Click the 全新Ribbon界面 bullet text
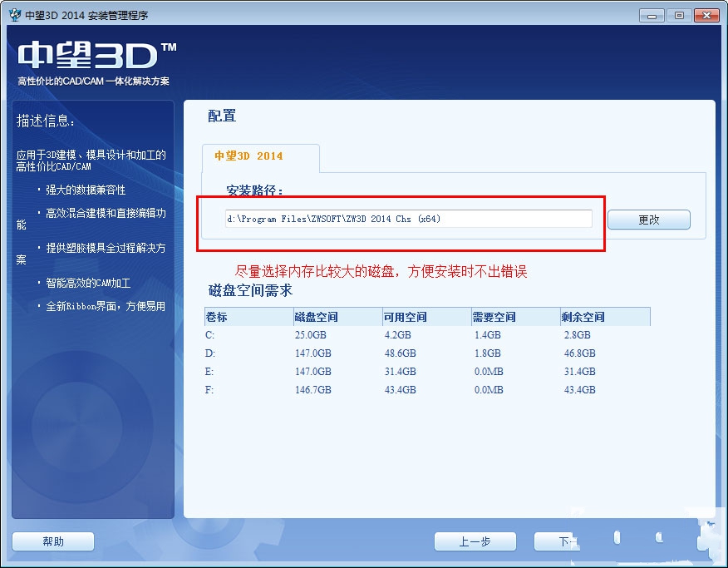 [x=106, y=306]
